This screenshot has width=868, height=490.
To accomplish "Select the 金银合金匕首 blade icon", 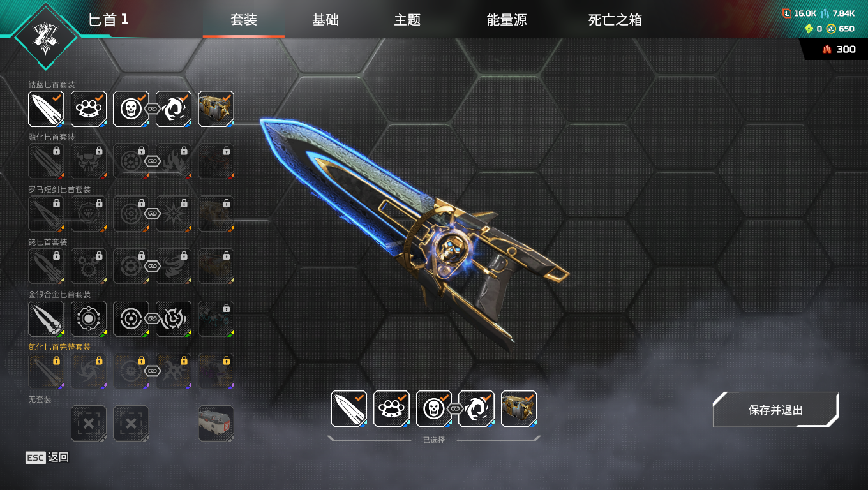I will coord(47,318).
